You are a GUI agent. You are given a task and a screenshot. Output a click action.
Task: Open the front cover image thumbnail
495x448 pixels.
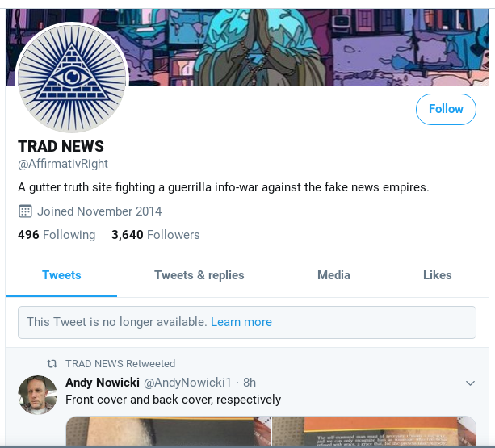click(168, 431)
